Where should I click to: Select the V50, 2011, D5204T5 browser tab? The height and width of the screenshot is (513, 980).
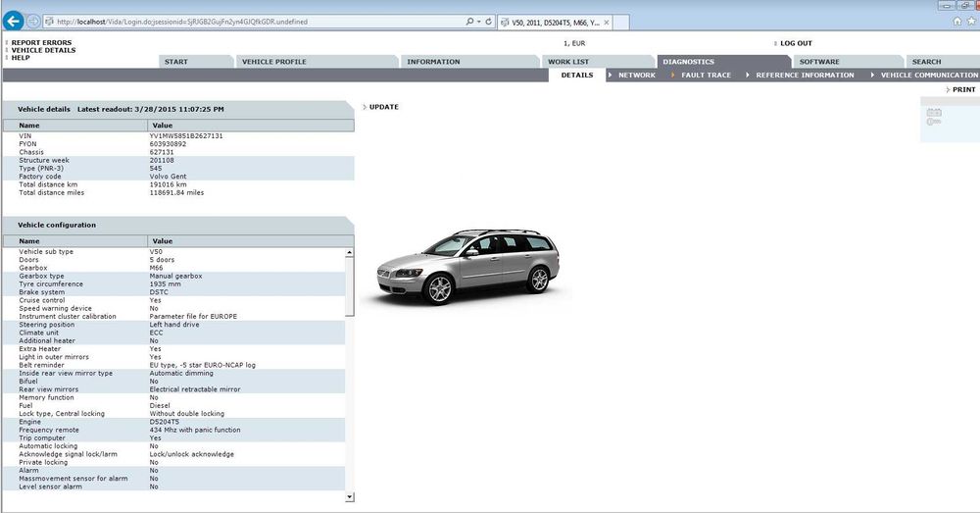click(555, 22)
